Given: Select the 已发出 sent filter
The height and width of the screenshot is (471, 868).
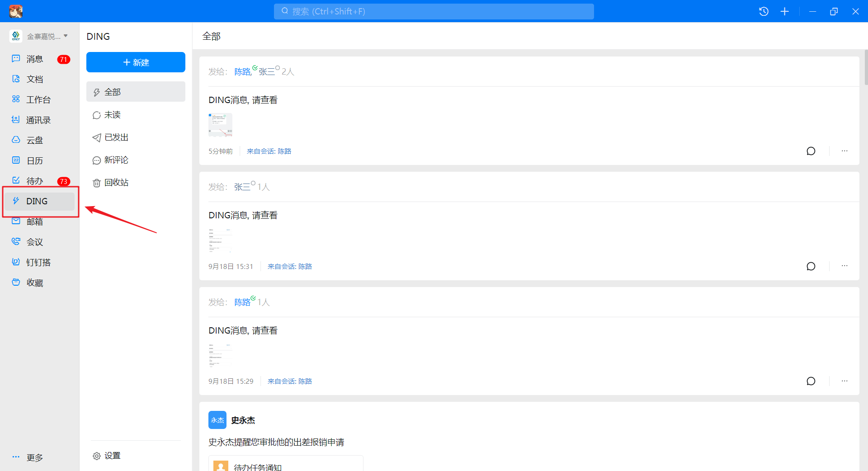Looking at the screenshot, I should click(x=116, y=137).
